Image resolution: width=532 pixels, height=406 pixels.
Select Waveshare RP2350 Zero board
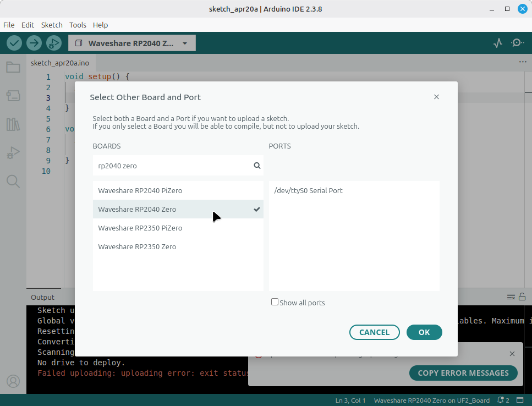pos(178,246)
